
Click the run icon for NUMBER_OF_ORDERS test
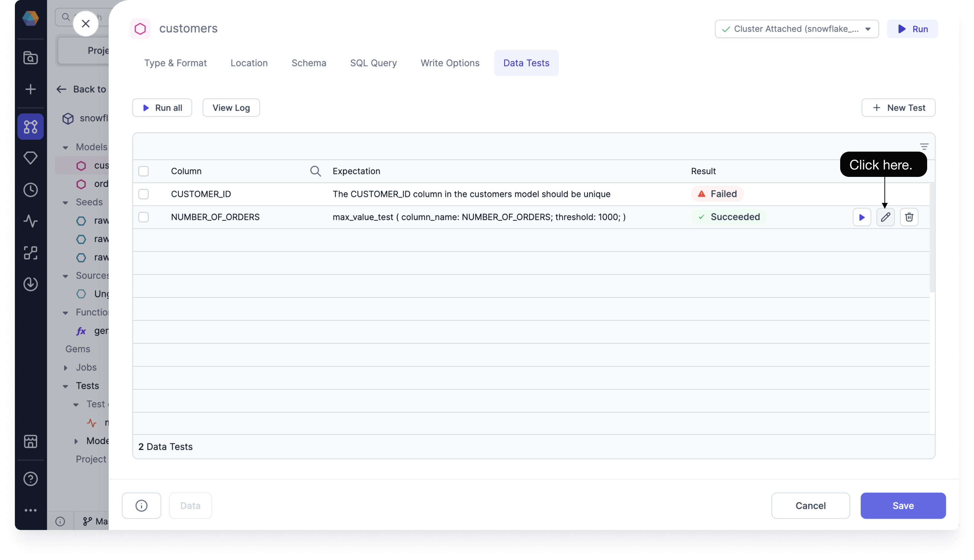862,217
